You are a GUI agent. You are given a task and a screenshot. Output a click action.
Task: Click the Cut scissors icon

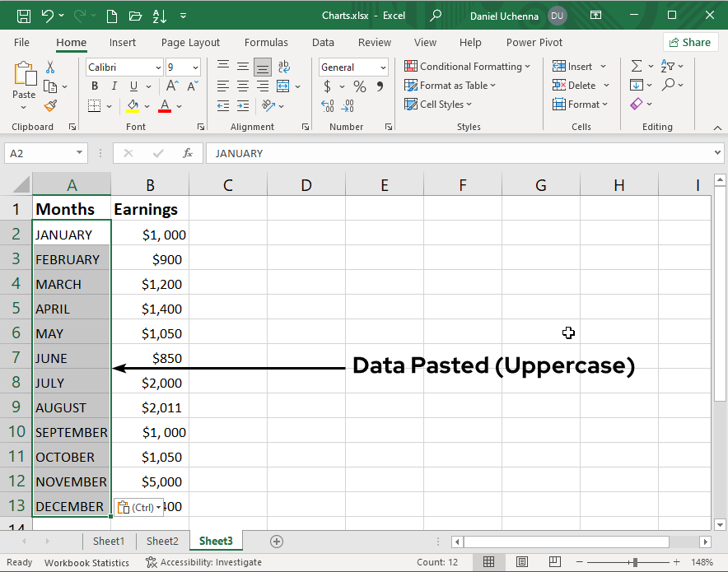click(50, 67)
